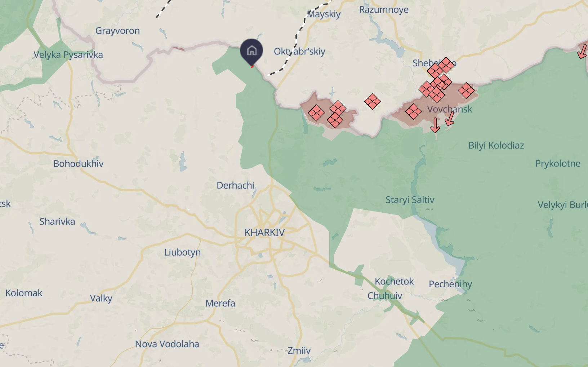The height and width of the screenshot is (367, 588).
Task: Select the Chuhuiv town label
Action: coord(385,296)
